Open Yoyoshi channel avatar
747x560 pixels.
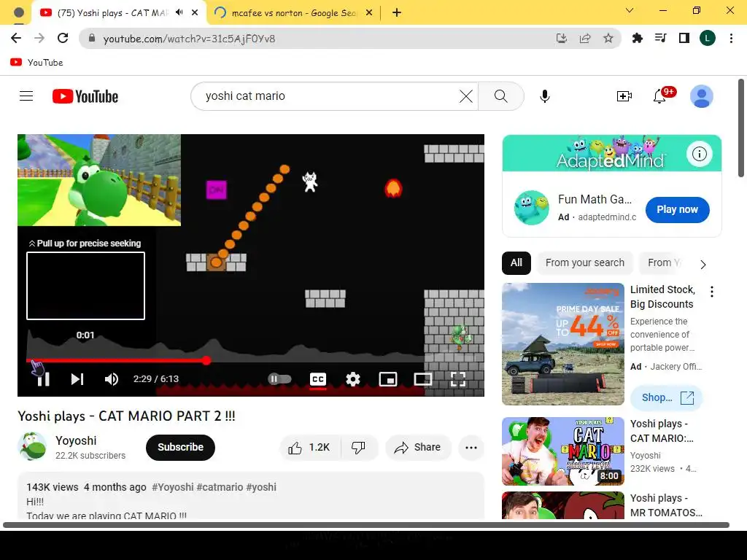(32, 446)
